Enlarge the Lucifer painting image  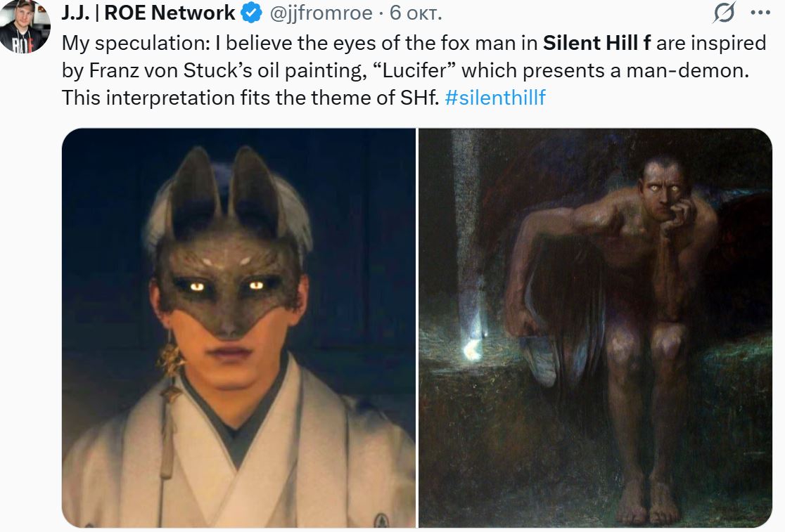click(x=595, y=328)
